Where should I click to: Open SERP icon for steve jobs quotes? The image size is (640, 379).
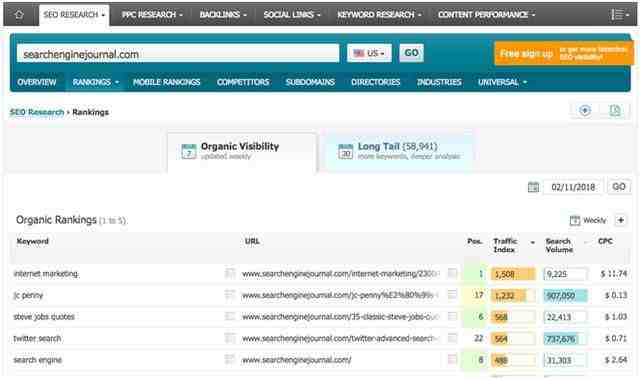(230, 317)
